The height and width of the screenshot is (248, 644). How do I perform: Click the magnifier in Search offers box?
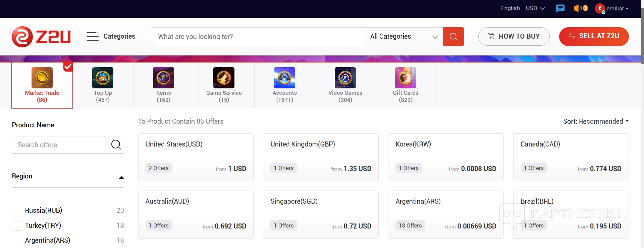(116, 144)
